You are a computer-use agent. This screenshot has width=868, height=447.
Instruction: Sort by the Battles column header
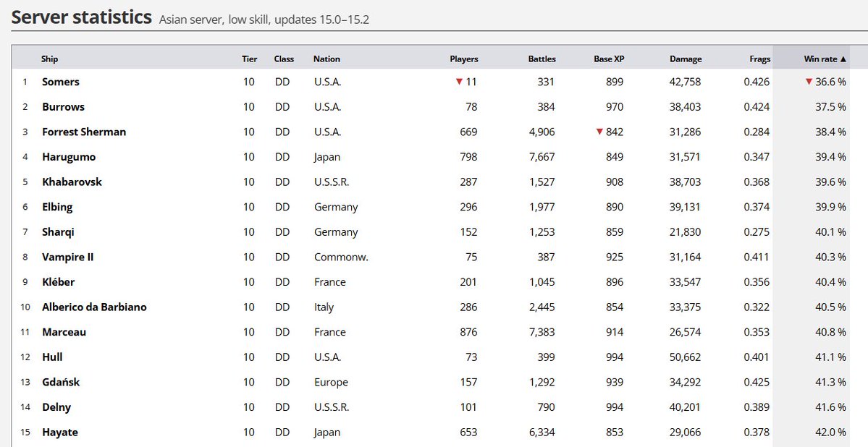[542, 59]
